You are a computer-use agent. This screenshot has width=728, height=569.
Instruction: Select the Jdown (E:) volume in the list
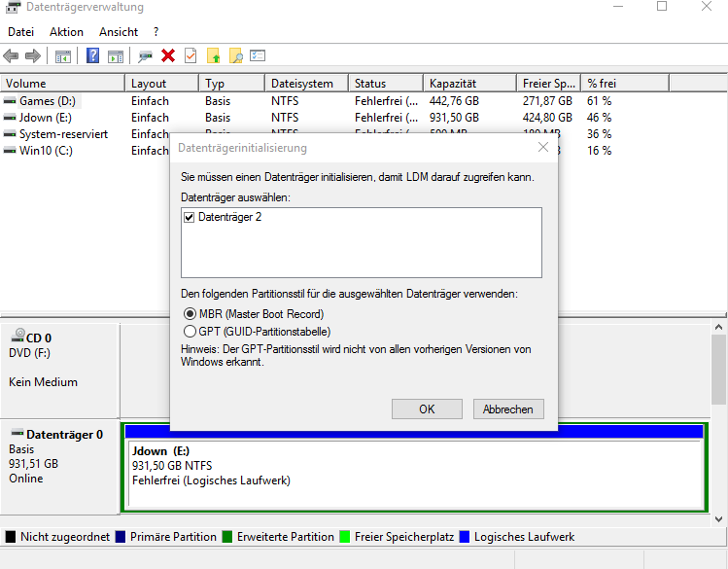pos(46,118)
